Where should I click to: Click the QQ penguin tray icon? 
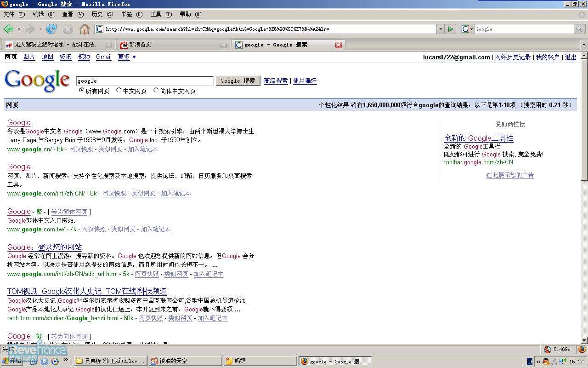546,362
